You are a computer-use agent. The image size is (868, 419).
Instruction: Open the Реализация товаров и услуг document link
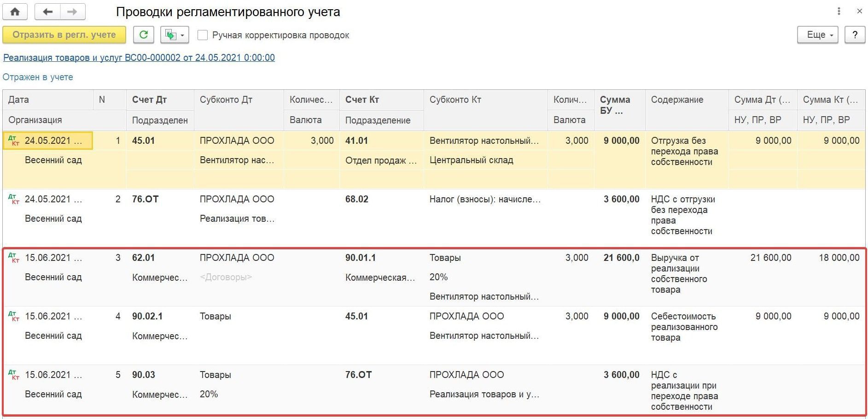pyautogui.click(x=139, y=58)
